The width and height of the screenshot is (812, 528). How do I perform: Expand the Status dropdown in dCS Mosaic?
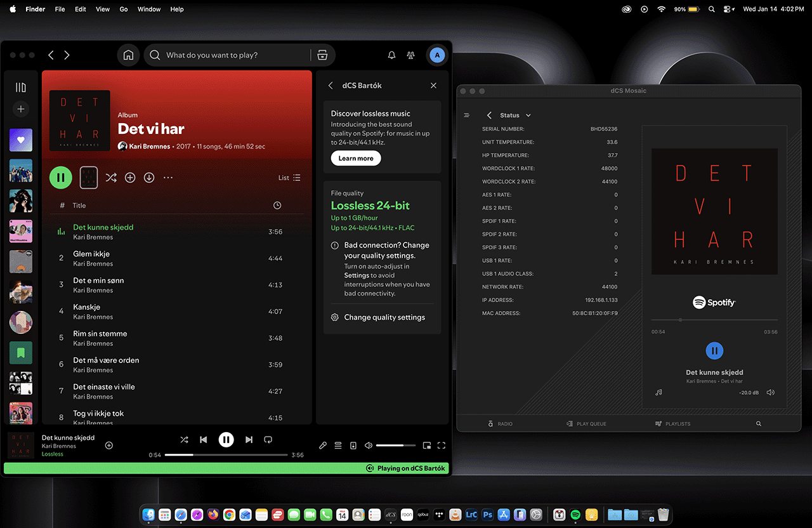[528, 115]
